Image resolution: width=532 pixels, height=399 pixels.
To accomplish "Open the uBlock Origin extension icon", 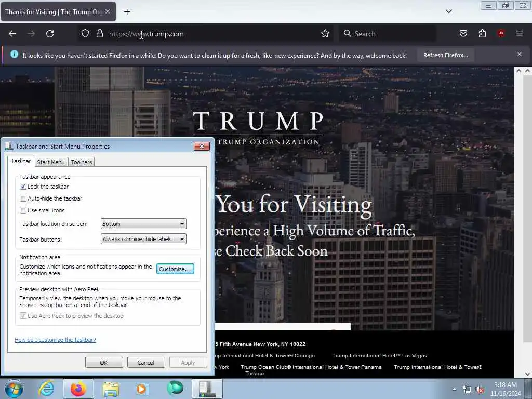I will coord(501,33).
